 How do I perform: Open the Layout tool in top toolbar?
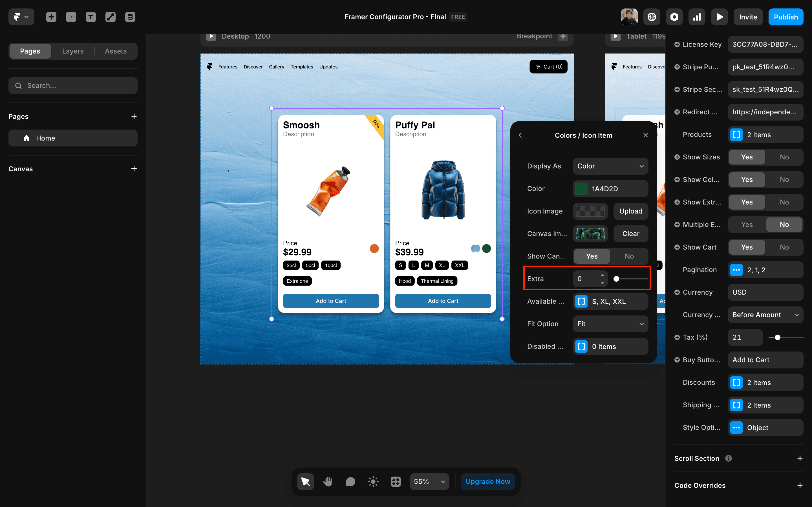point(71,17)
